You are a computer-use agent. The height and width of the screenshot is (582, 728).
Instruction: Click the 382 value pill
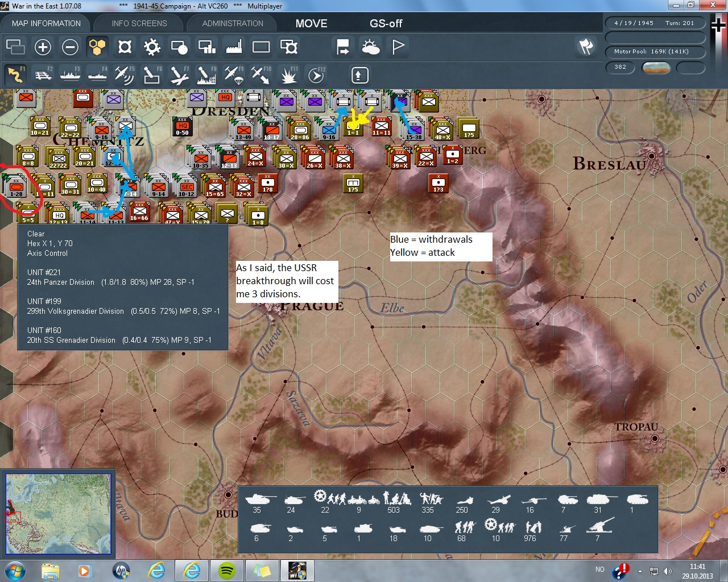point(621,67)
